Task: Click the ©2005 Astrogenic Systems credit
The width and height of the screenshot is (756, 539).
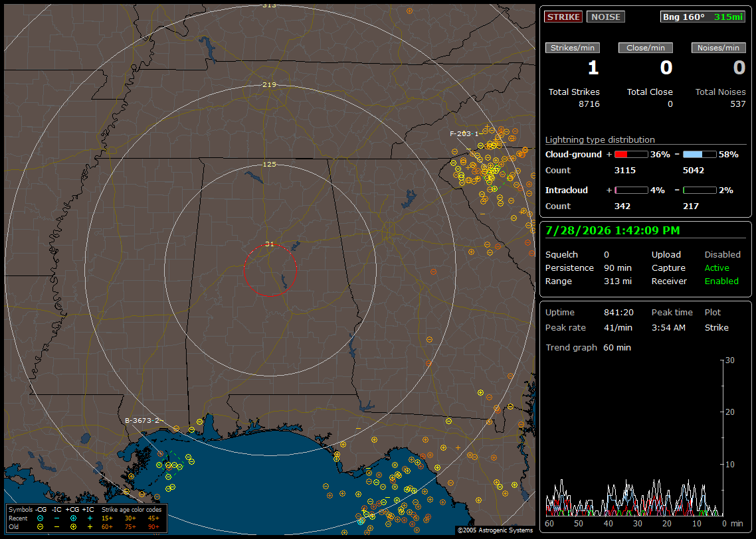Action: click(495, 530)
